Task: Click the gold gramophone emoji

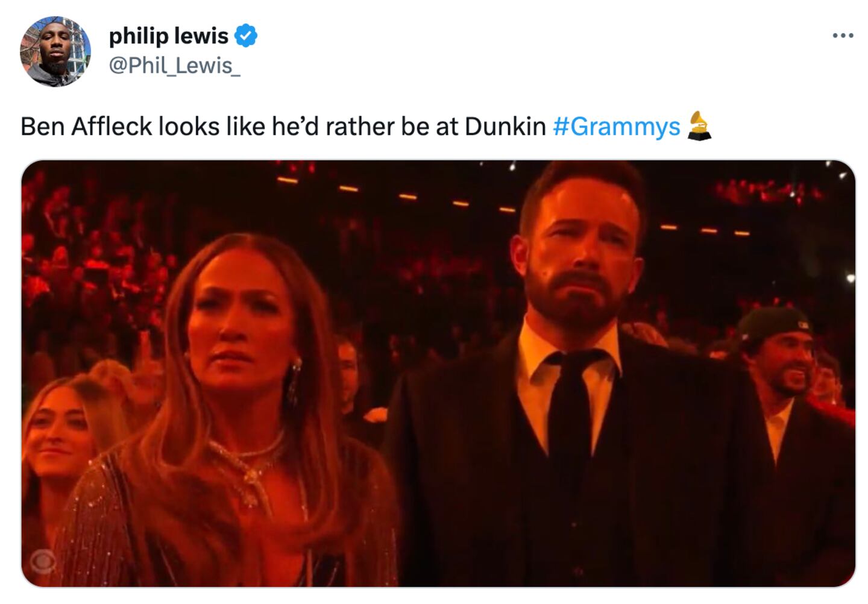Action: [699, 126]
